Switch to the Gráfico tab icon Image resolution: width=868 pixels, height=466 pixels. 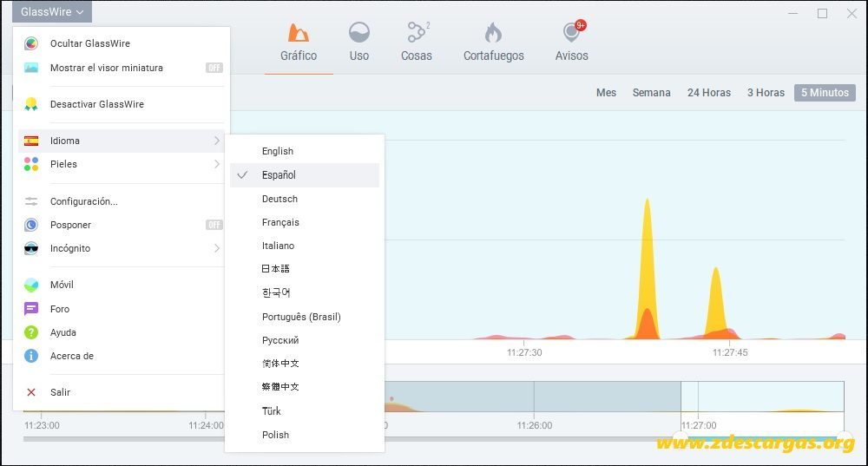[299, 33]
